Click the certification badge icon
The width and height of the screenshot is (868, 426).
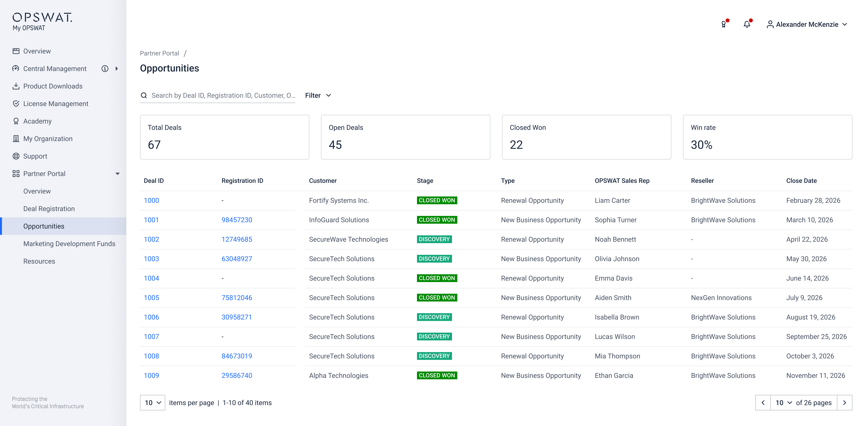[723, 24]
